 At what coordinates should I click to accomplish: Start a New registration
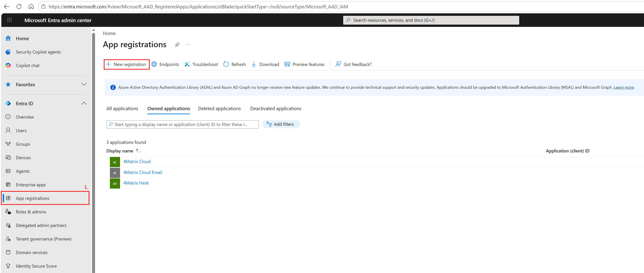[127, 64]
